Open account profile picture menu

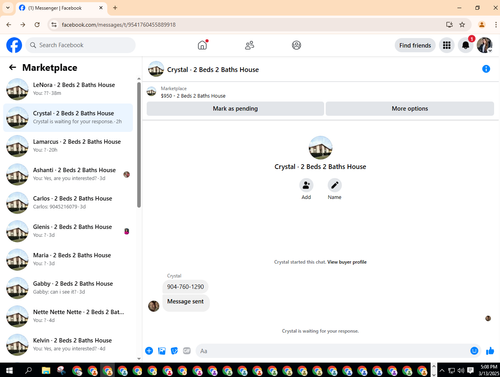(484, 45)
